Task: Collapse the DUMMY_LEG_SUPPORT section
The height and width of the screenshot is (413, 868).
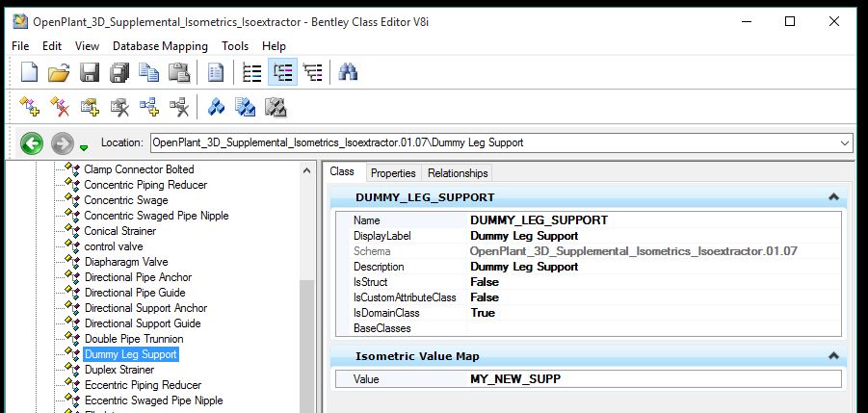Action: point(833,197)
